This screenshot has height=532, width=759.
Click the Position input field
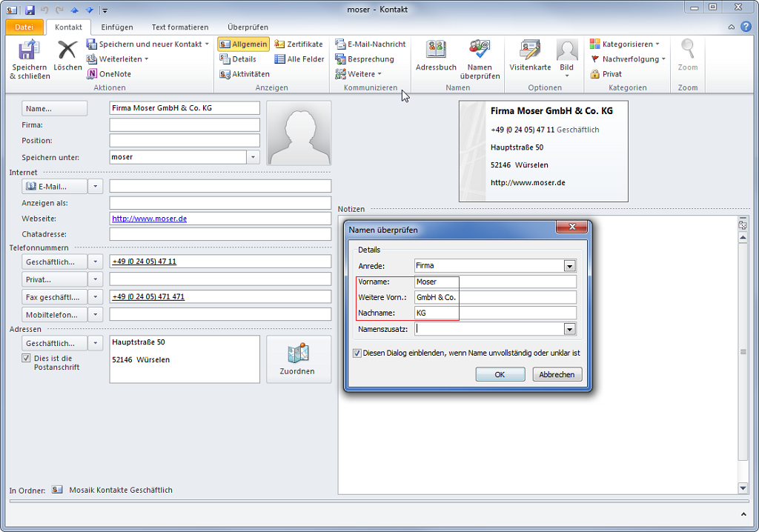coord(185,140)
